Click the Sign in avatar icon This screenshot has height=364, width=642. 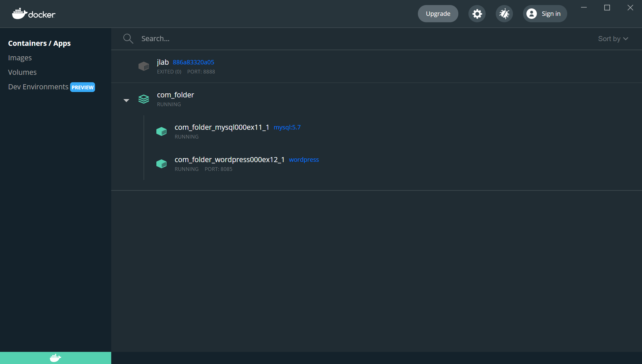531,14
